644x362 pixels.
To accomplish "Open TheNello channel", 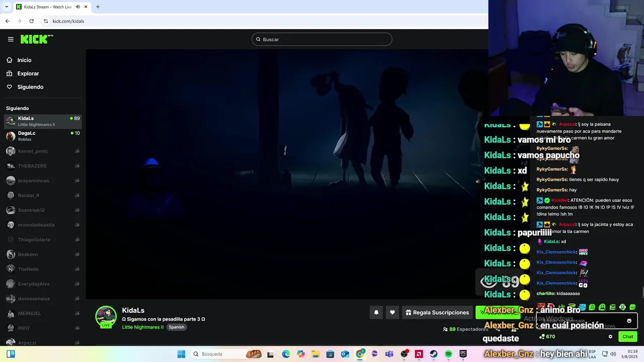I will [x=43, y=269].
